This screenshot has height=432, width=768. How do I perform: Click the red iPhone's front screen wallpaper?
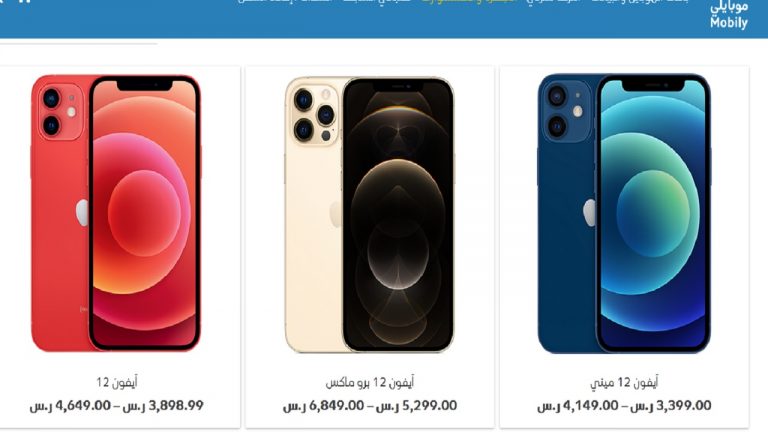[144, 213]
